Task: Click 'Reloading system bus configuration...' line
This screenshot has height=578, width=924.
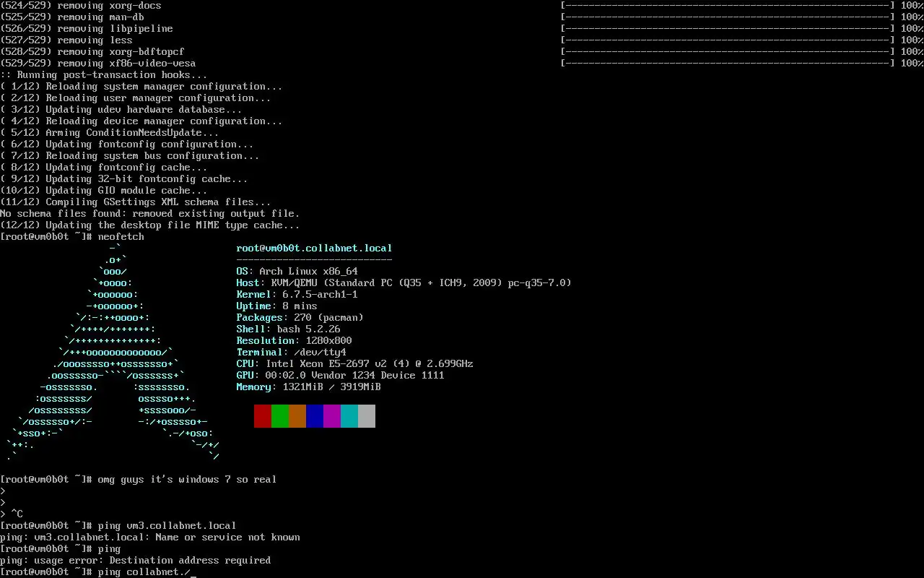Action: tap(130, 156)
